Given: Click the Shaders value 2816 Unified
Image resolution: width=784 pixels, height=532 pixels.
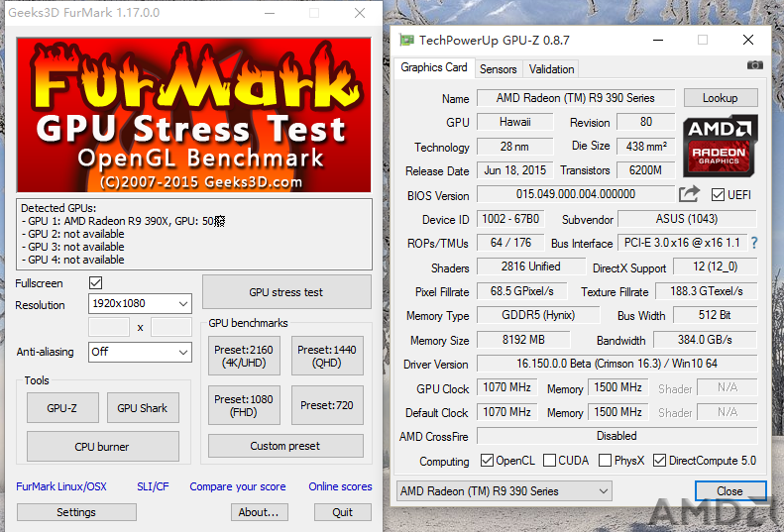Looking at the screenshot, I should (x=531, y=266).
